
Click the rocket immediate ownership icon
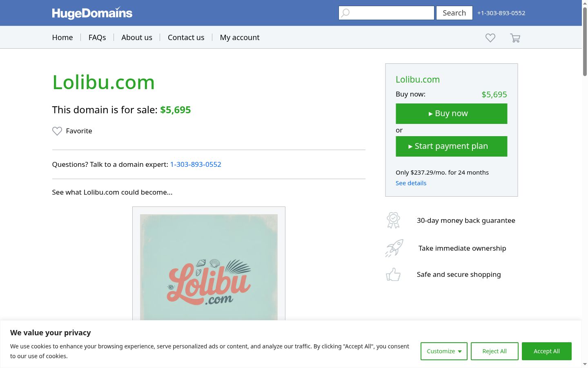(394, 248)
